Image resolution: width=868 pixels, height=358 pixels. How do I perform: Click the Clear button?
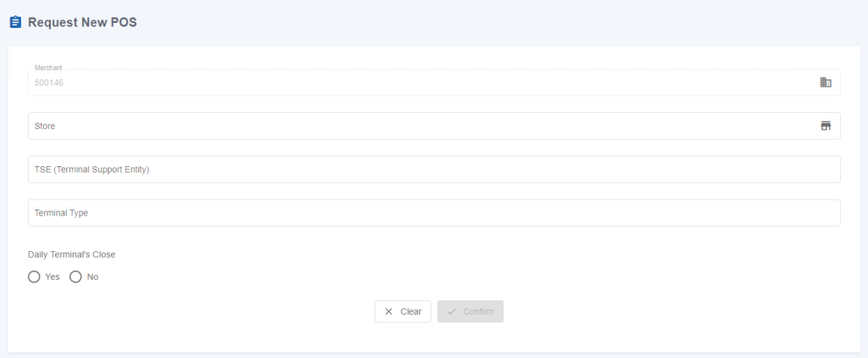click(x=403, y=311)
